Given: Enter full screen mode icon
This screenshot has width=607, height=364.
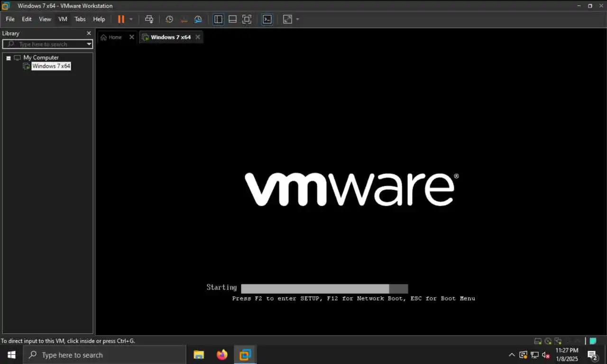Looking at the screenshot, I should tap(247, 19).
